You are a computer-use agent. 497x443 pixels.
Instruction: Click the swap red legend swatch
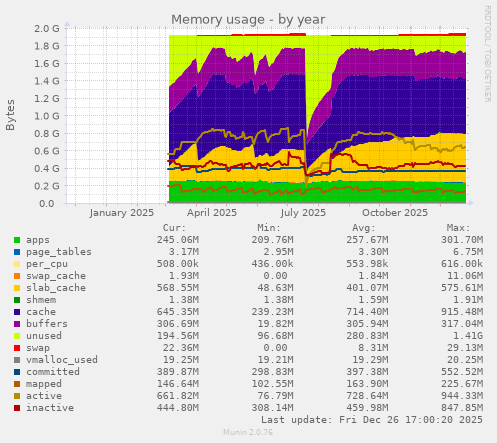click(x=17, y=348)
